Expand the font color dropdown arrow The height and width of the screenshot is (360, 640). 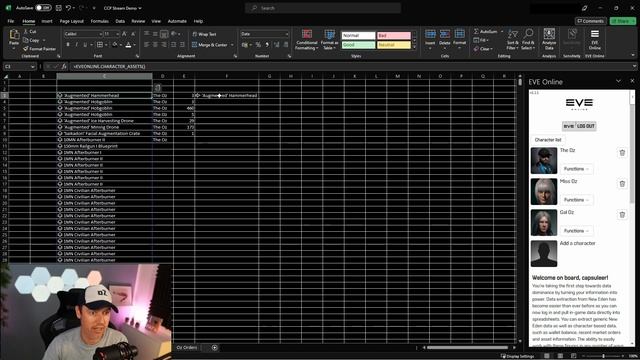tap(134, 45)
